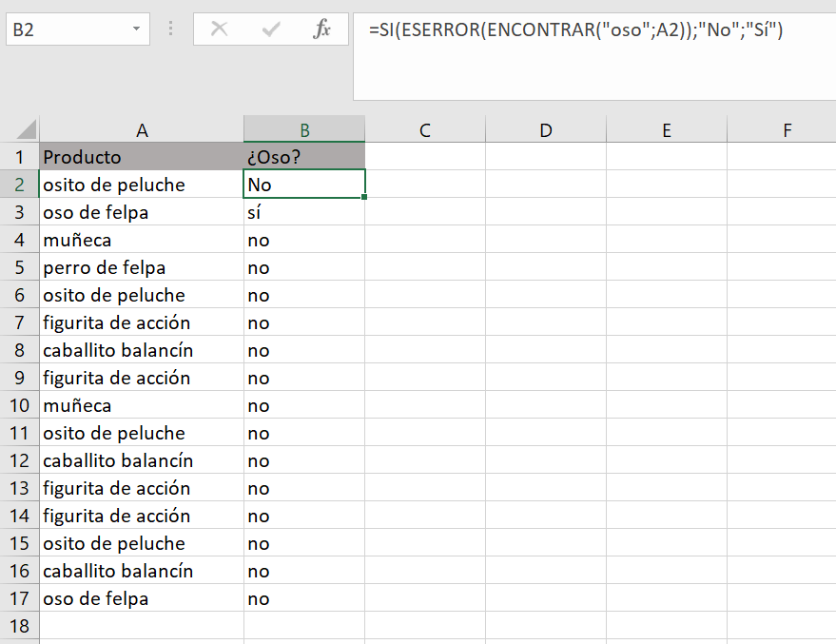The image size is (836, 644).
Task: Click the formula bar vertical dots handle
Action: tap(170, 29)
